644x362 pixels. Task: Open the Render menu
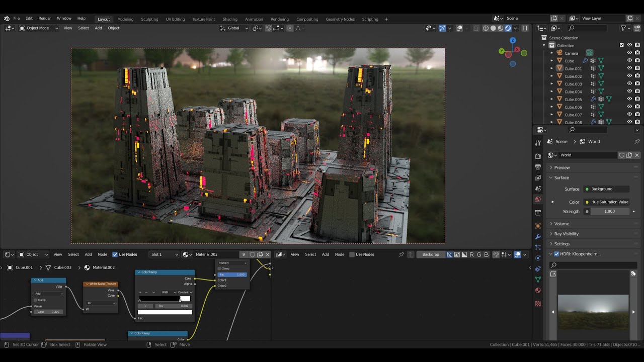coord(45,18)
